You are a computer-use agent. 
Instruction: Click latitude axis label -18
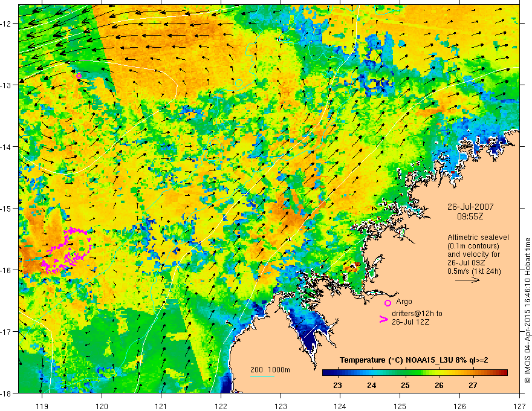(7, 393)
